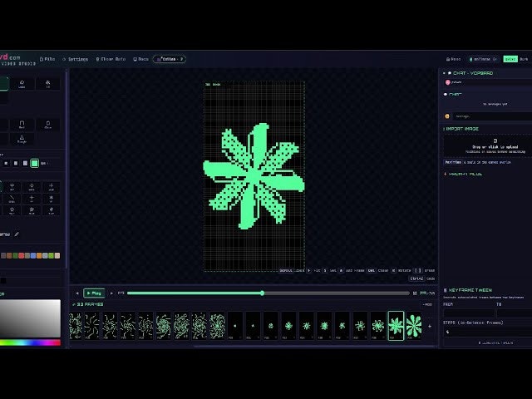
Task: Activate the eyedropper icon
Action: pos(17,234)
